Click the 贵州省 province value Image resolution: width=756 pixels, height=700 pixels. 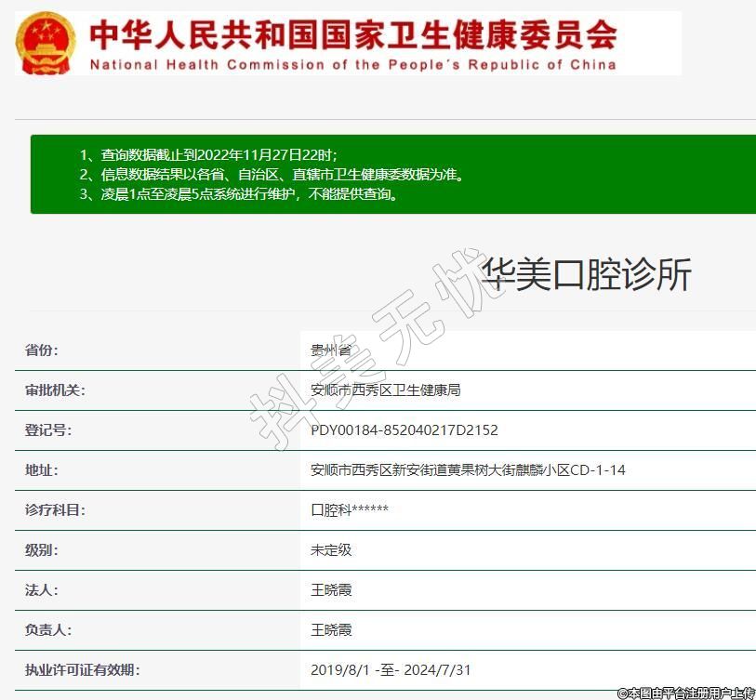tap(331, 350)
